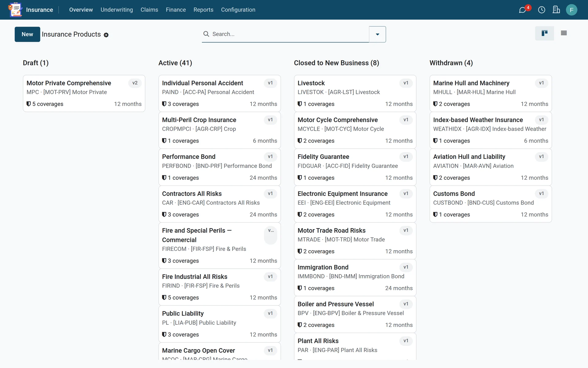Switch to kanban view

tap(545, 33)
